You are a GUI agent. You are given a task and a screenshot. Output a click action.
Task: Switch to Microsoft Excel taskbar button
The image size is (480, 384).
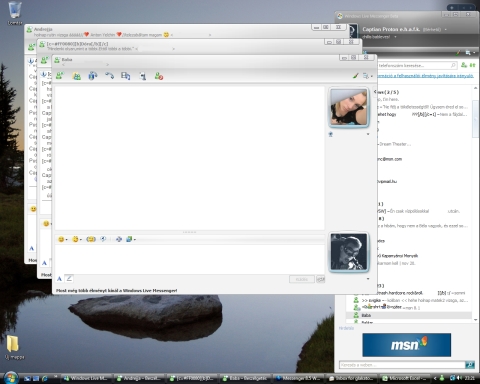point(404,378)
